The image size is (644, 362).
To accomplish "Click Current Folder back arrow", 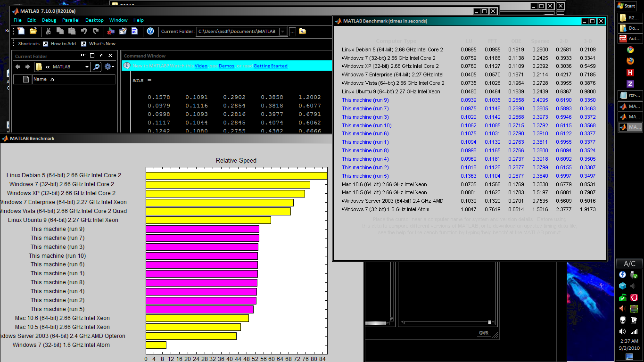I will [17, 67].
